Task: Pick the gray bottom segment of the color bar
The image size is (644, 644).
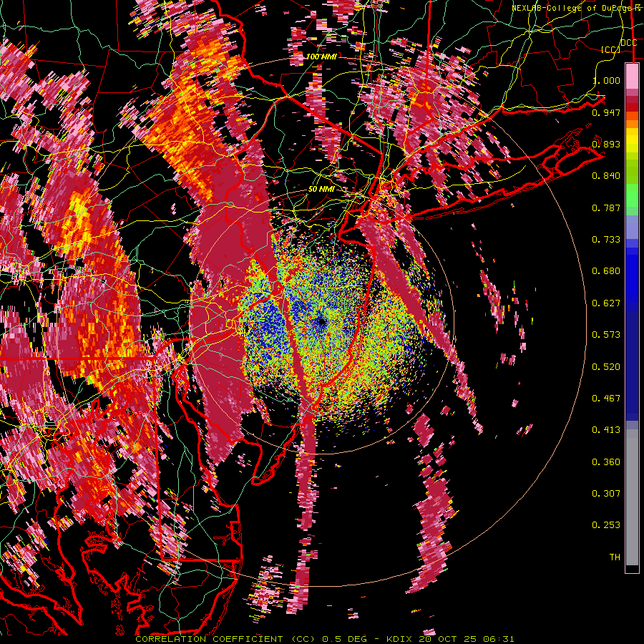Action: tap(632, 497)
